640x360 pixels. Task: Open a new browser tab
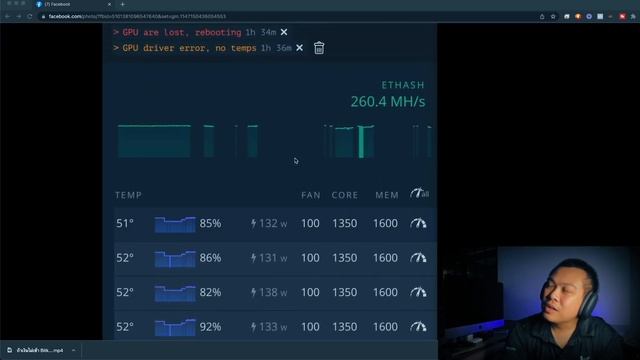tap(122, 4)
